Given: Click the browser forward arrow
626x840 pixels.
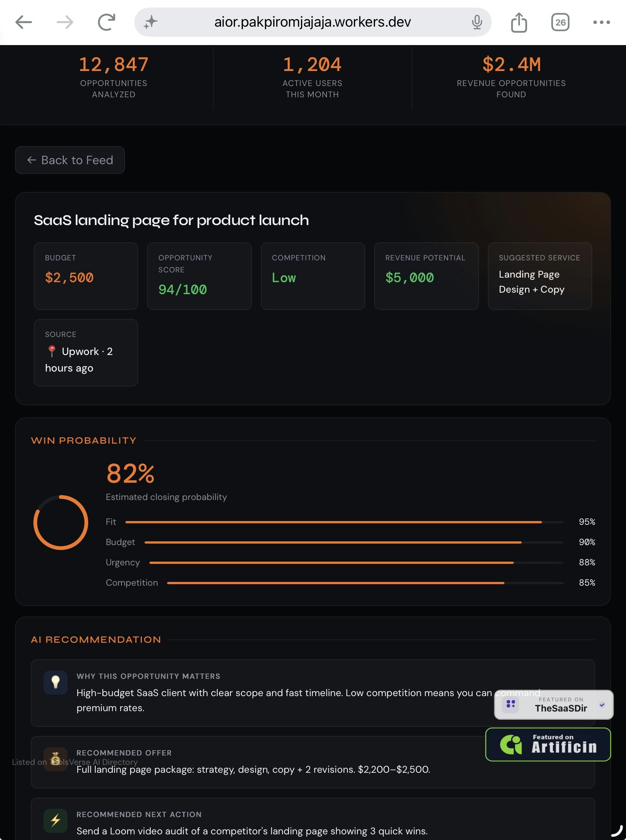Looking at the screenshot, I should (65, 22).
